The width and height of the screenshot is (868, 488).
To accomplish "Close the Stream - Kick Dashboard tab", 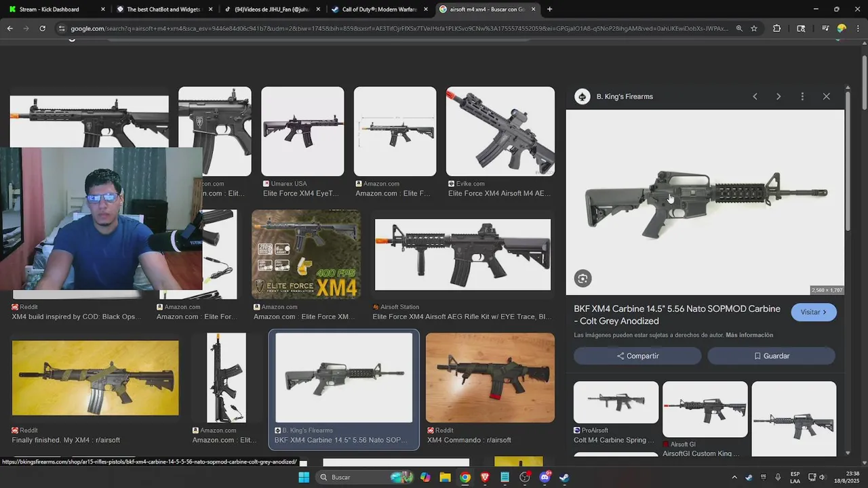I will (x=103, y=9).
